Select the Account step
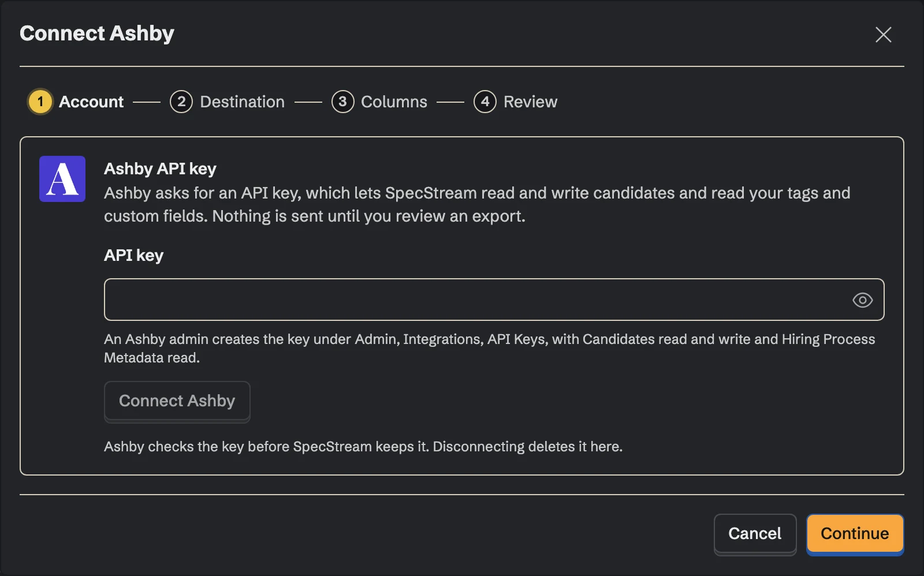The width and height of the screenshot is (924, 576). pyautogui.click(x=76, y=102)
